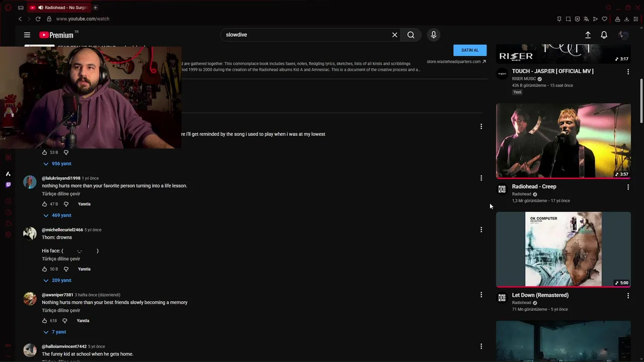Like the comment by @lalukrisyandi1998
This screenshot has width=644, height=362.
click(44, 204)
